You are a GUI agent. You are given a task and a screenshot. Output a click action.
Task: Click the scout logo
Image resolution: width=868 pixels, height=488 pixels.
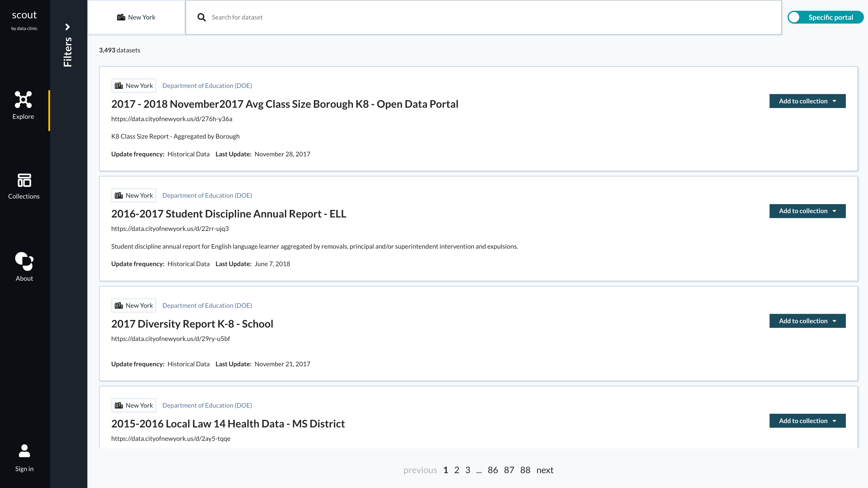(24, 15)
